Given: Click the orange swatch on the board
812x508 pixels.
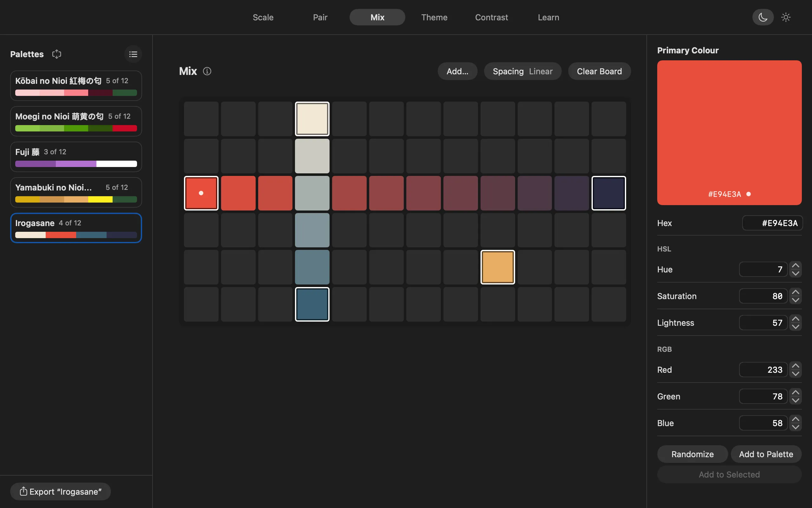Looking at the screenshot, I should tap(498, 267).
